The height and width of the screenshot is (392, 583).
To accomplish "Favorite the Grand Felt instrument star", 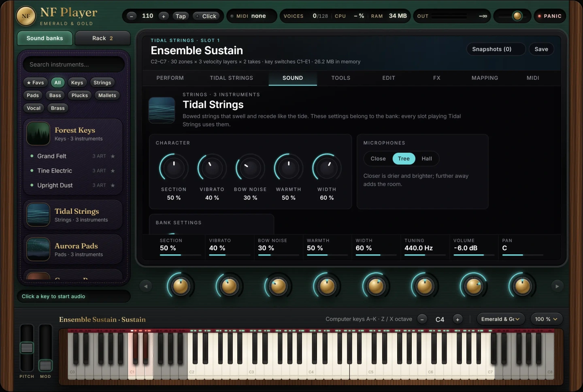I will (x=113, y=156).
